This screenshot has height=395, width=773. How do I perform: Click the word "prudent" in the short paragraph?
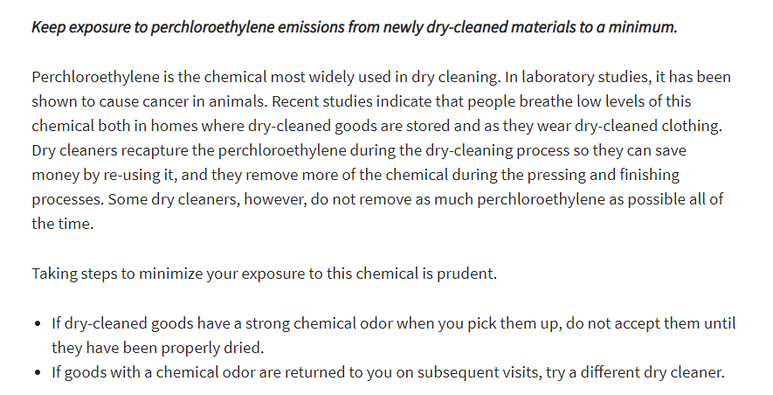tap(466, 274)
